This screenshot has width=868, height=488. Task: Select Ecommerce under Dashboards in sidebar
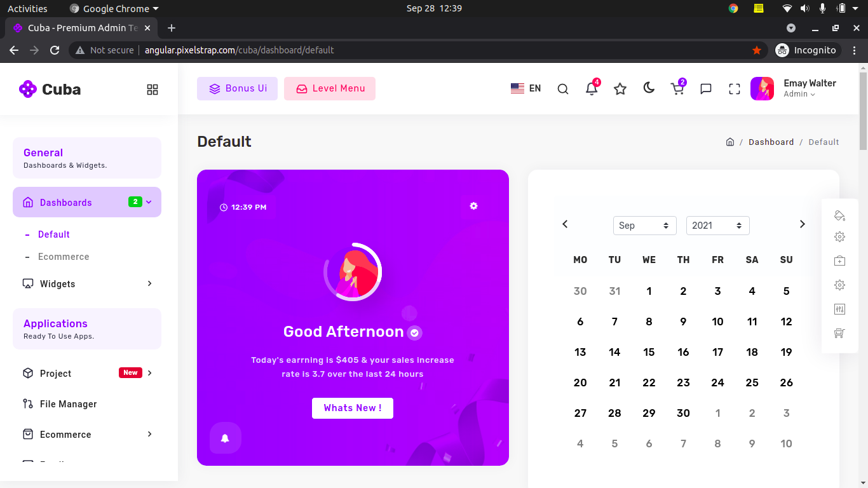pos(64,257)
